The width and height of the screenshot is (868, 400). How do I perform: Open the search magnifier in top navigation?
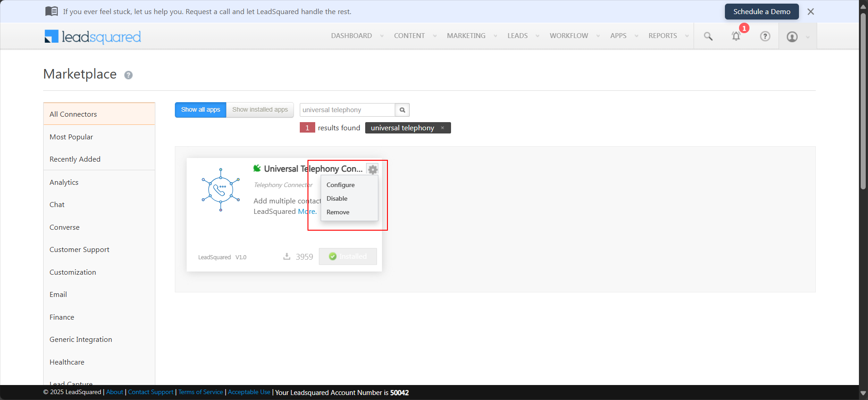[708, 36]
